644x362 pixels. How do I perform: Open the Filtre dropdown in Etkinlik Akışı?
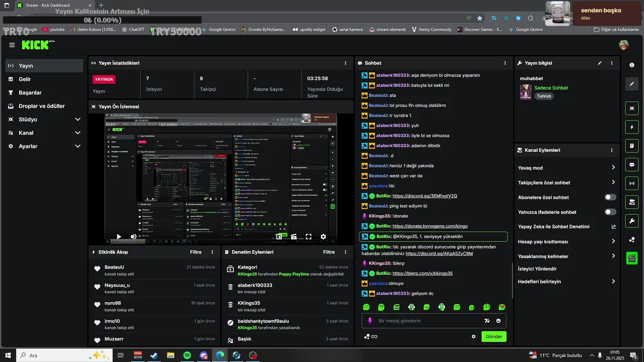[x=196, y=252]
